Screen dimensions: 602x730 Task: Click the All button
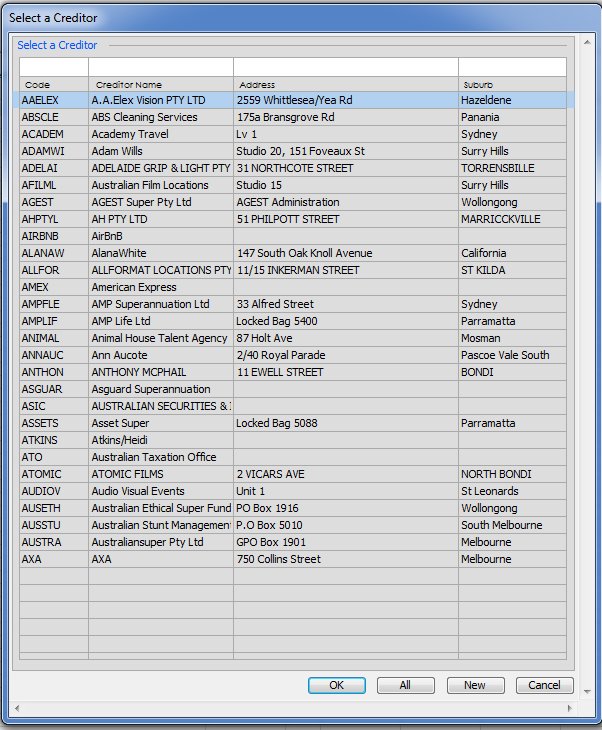pos(405,685)
